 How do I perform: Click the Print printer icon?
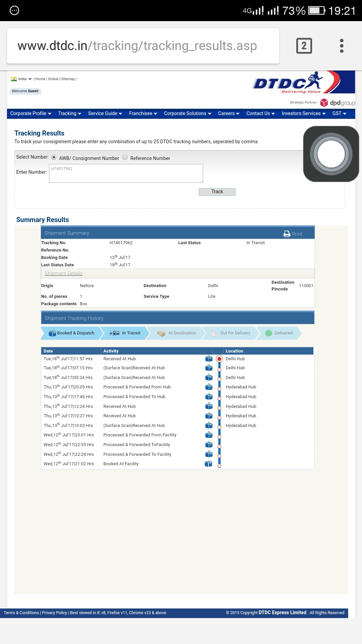pyautogui.click(x=287, y=234)
